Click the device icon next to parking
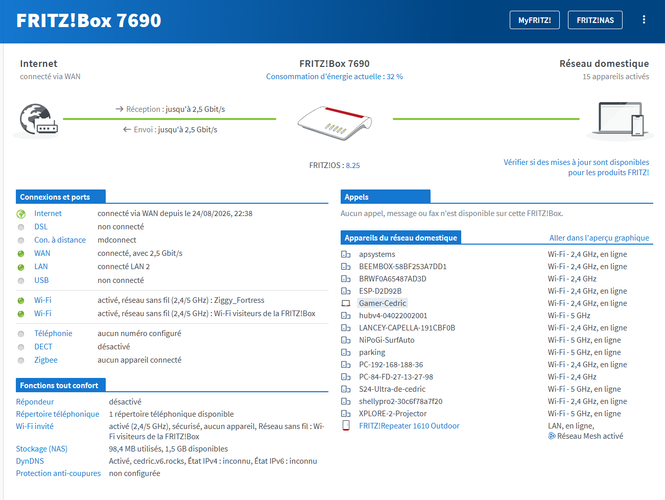Image resolution: width=665 pixels, height=500 pixels. click(346, 352)
